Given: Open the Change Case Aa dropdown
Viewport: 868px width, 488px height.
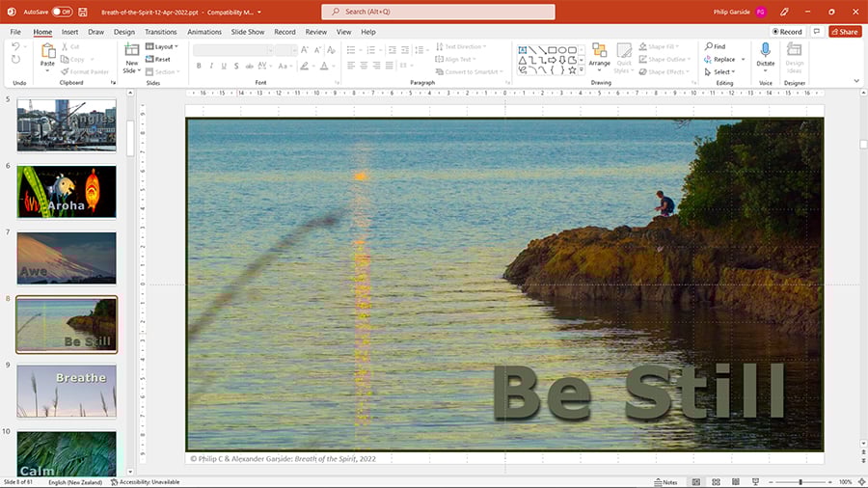Looking at the screenshot, I should (285, 66).
